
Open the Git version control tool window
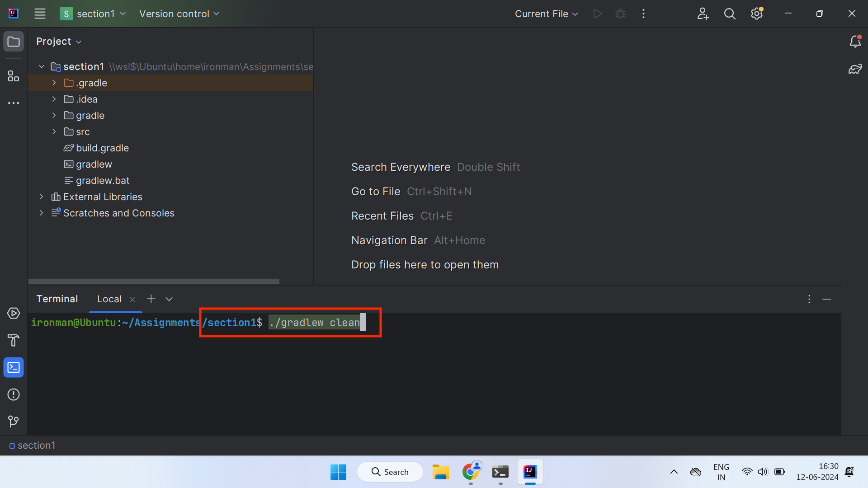point(14,422)
